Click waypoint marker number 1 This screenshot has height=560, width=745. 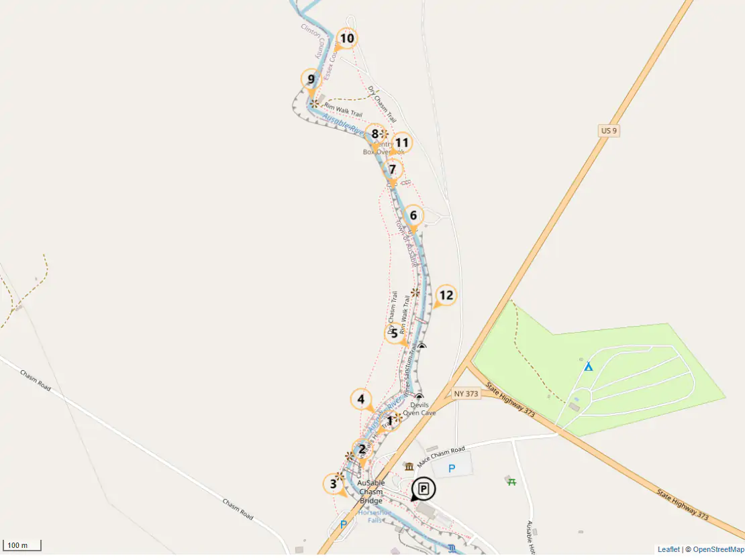(389, 421)
